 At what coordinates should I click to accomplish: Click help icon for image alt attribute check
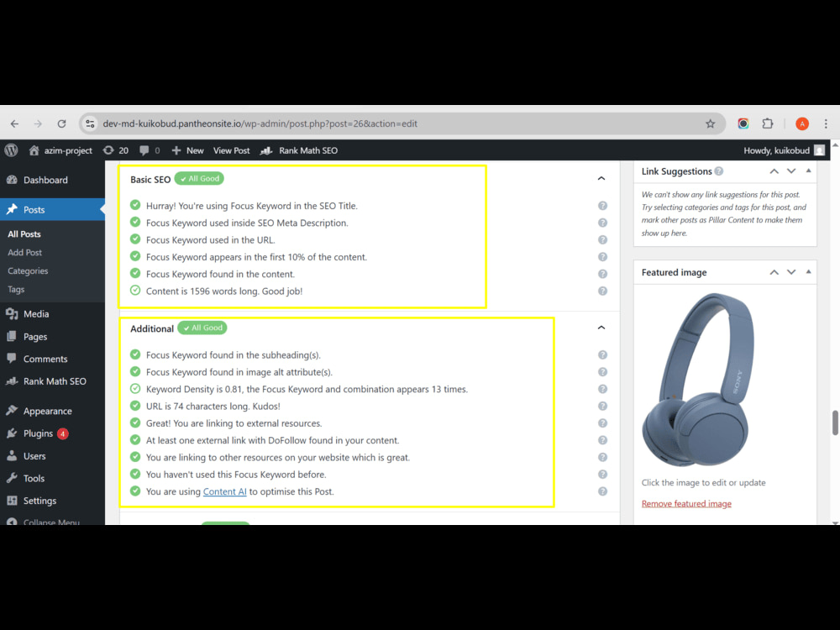pos(602,372)
